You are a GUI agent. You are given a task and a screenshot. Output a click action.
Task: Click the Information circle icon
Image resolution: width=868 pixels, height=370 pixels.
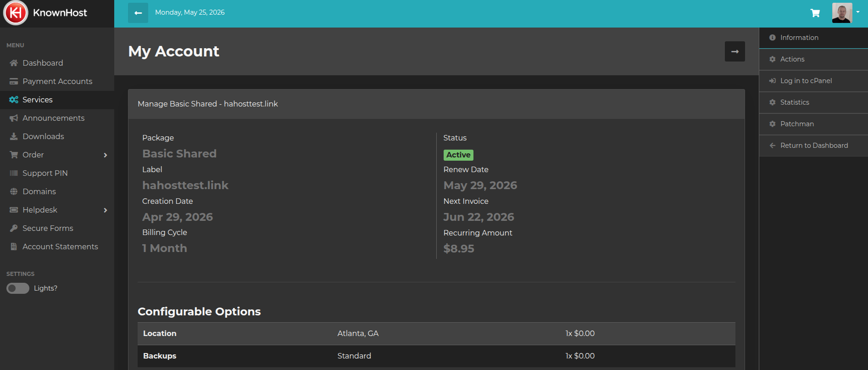[773, 38]
